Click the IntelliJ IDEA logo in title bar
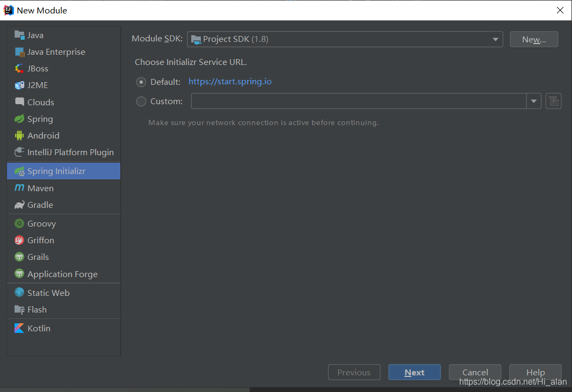 click(9, 10)
